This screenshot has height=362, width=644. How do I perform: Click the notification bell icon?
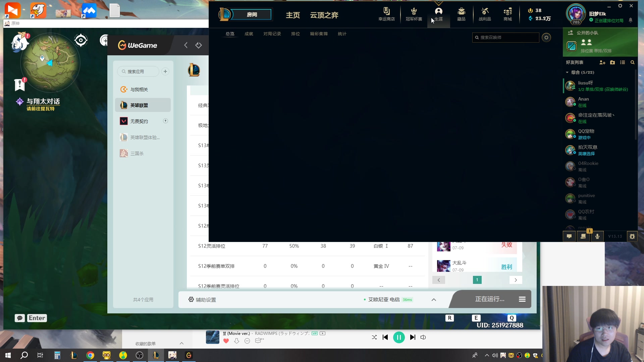tap(630, 20)
